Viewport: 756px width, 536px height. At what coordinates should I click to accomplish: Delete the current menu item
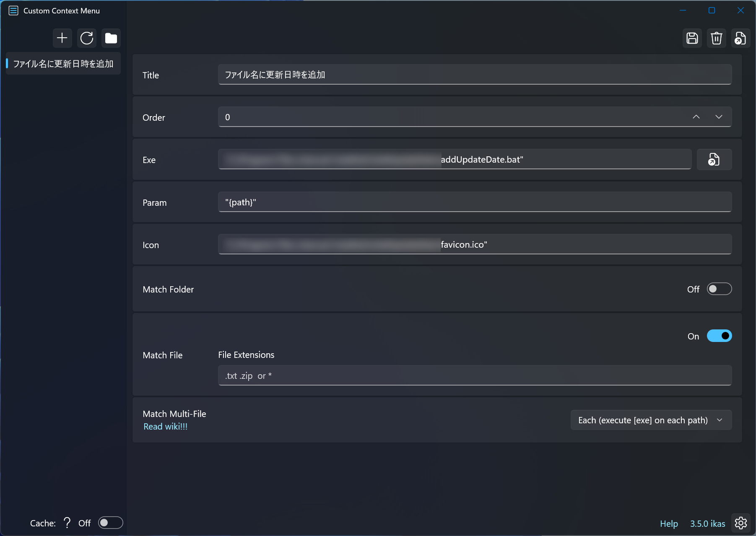point(717,38)
